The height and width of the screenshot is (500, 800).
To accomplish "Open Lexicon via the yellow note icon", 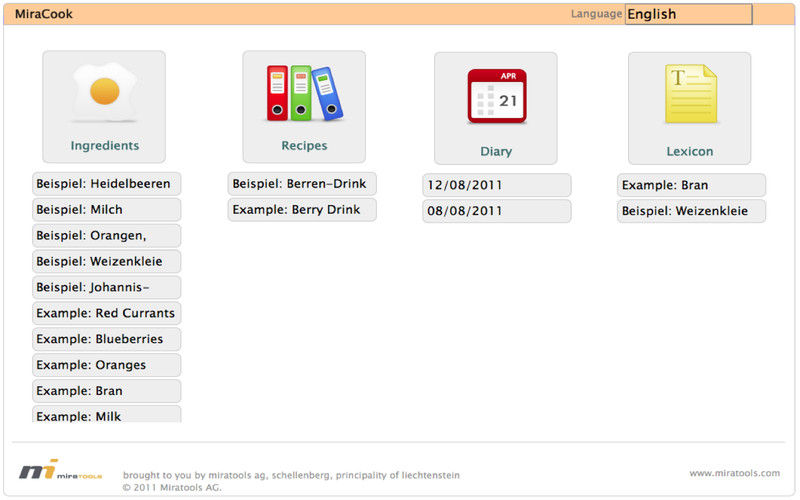I will point(690,94).
